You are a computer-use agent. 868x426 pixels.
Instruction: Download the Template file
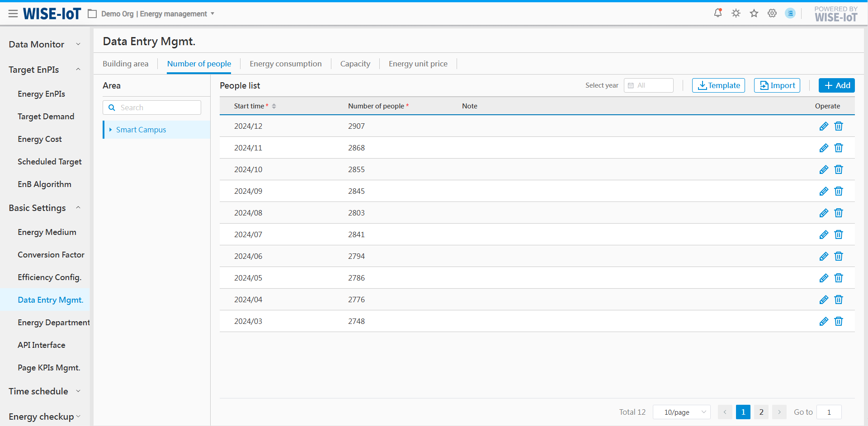point(718,85)
